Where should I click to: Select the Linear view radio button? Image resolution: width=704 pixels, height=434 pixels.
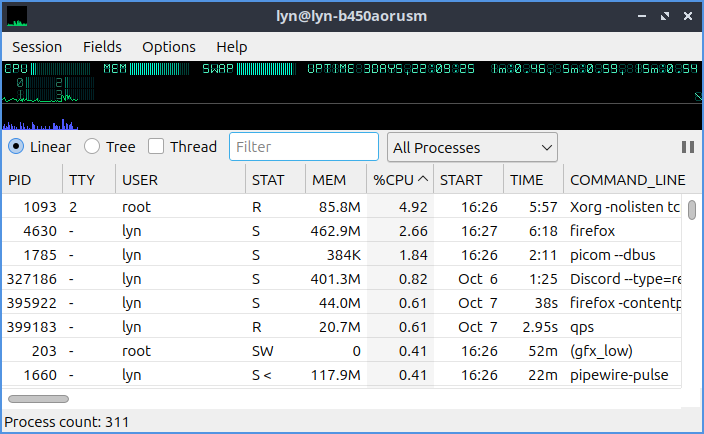(18, 147)
